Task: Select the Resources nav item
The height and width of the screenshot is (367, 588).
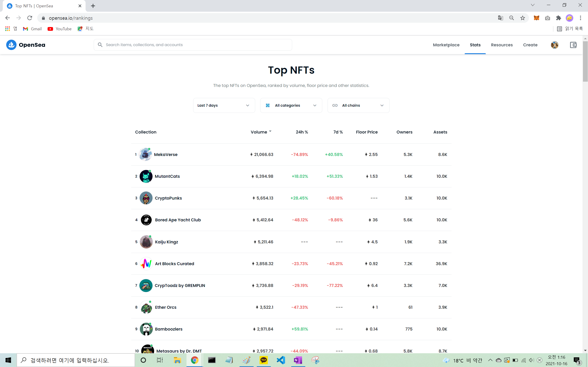Action: tap(501, 45)
